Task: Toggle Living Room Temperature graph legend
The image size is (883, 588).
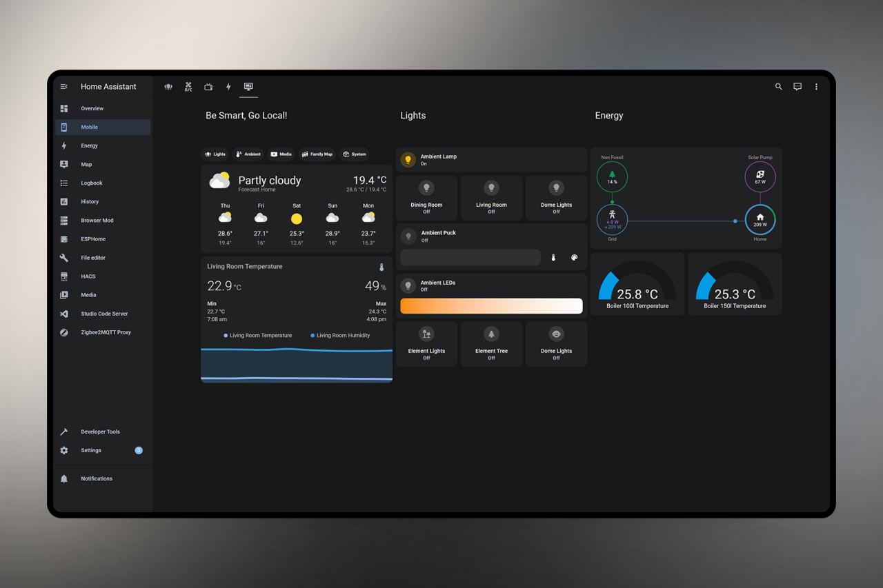Action: pos(258,336)
